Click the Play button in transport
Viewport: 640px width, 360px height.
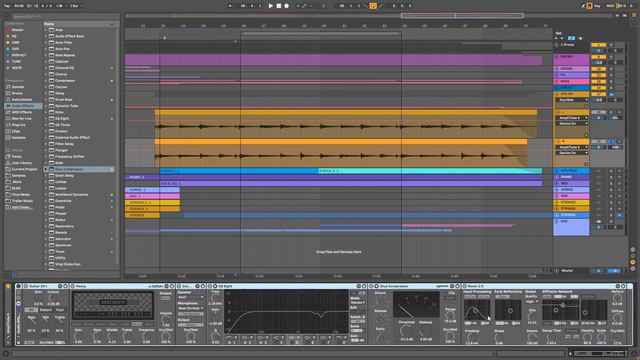271,6
